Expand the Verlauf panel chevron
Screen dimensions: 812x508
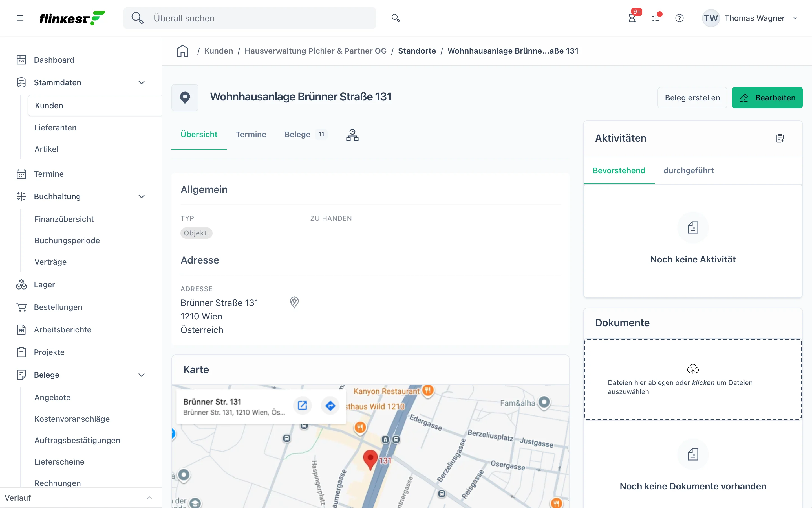coord(149,498)
